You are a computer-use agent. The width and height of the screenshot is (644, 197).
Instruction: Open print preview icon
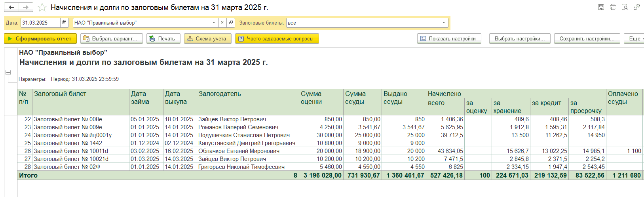(x=625, y=7)
